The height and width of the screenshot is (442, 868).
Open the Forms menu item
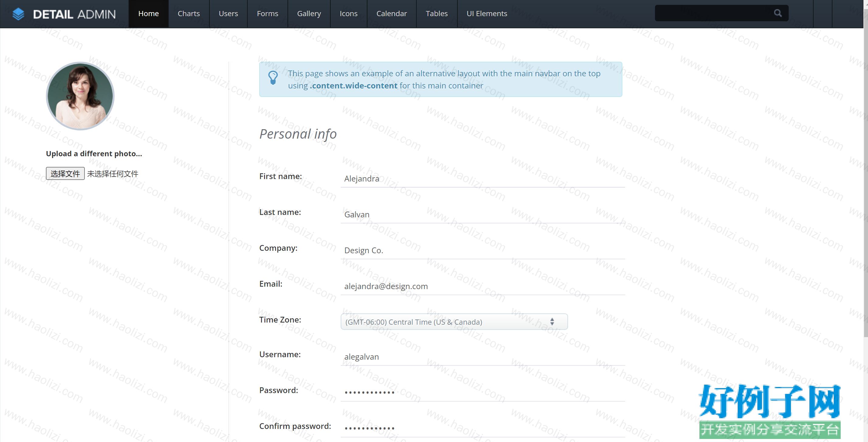[x=267, y=14]
